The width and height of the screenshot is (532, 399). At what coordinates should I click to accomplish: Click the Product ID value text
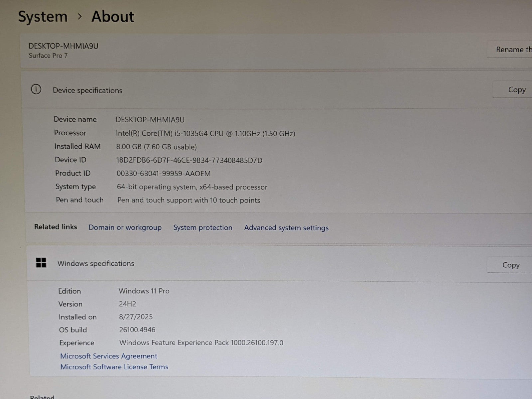(x=163, y=174)
